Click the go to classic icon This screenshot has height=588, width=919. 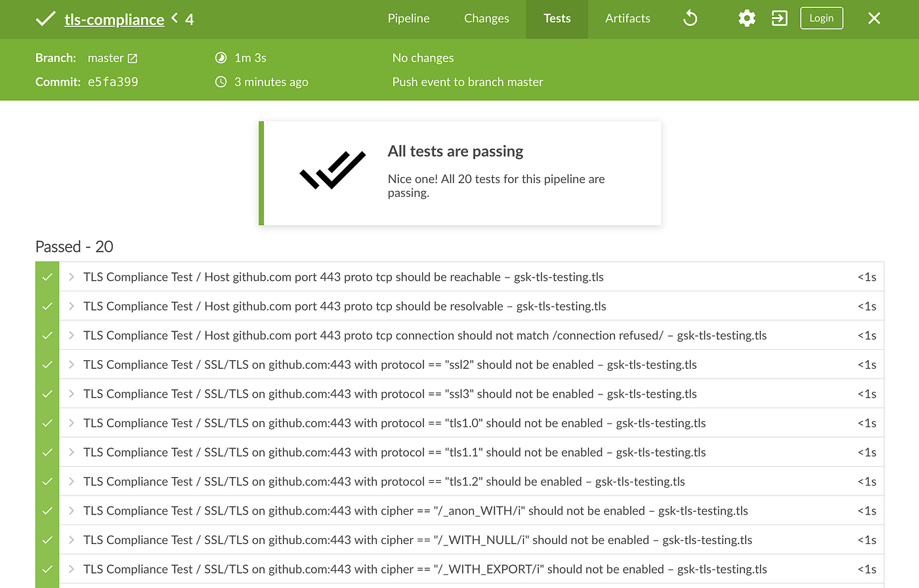(779, 18)
